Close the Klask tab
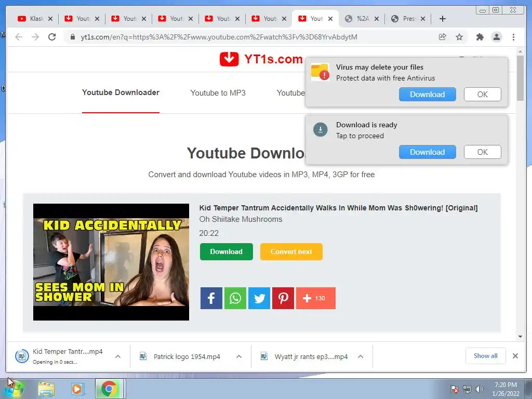532x399 pixels. click(x=50, y=19)
